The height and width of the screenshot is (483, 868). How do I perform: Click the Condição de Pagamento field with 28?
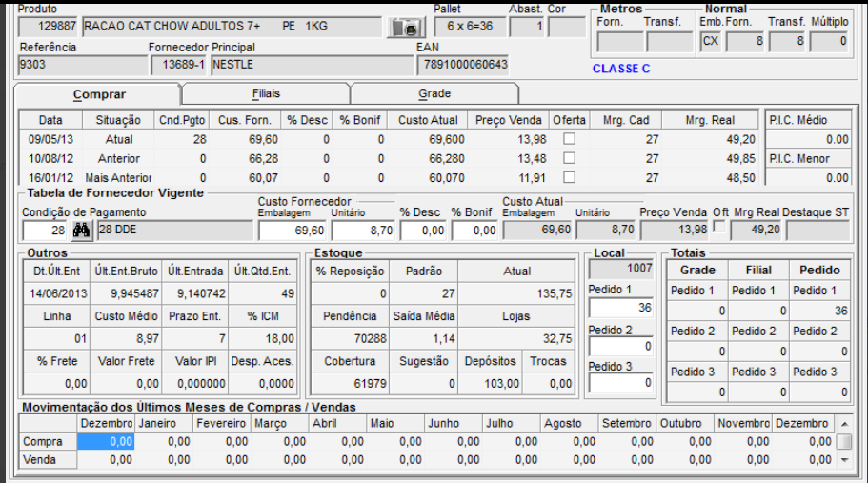[x=45, y=231]
